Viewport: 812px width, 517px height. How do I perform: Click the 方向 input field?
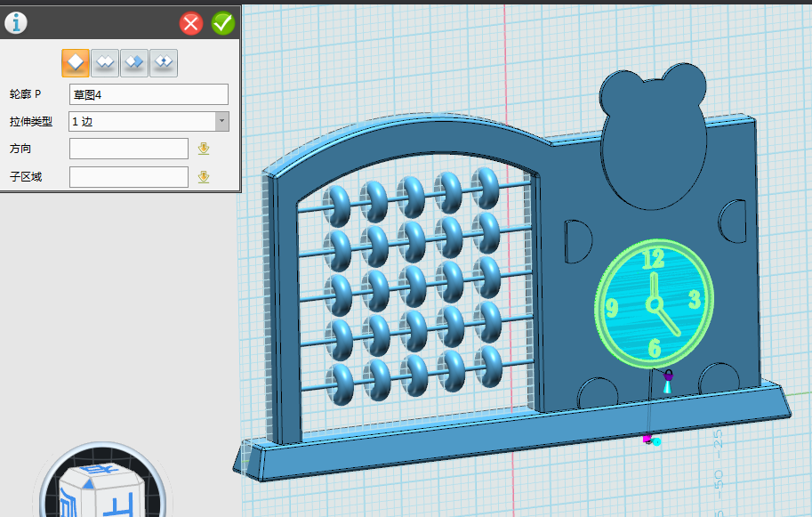click(129, 149)
